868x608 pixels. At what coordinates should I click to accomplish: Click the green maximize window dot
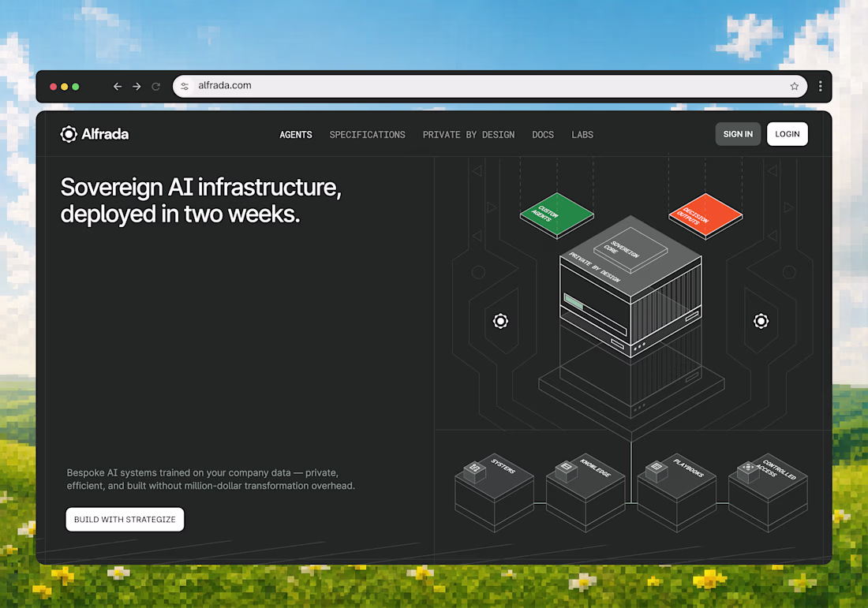(x=75, y=87)
